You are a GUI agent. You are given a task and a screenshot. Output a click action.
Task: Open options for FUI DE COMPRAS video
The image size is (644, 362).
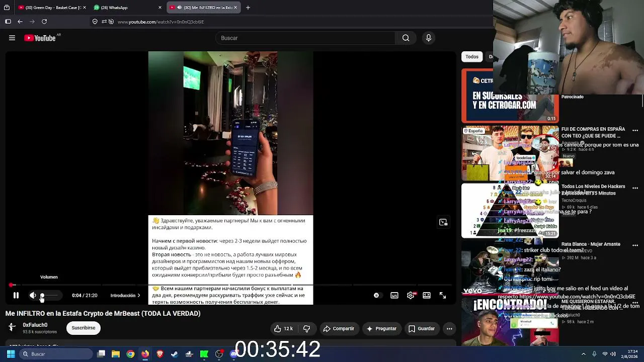635,131
